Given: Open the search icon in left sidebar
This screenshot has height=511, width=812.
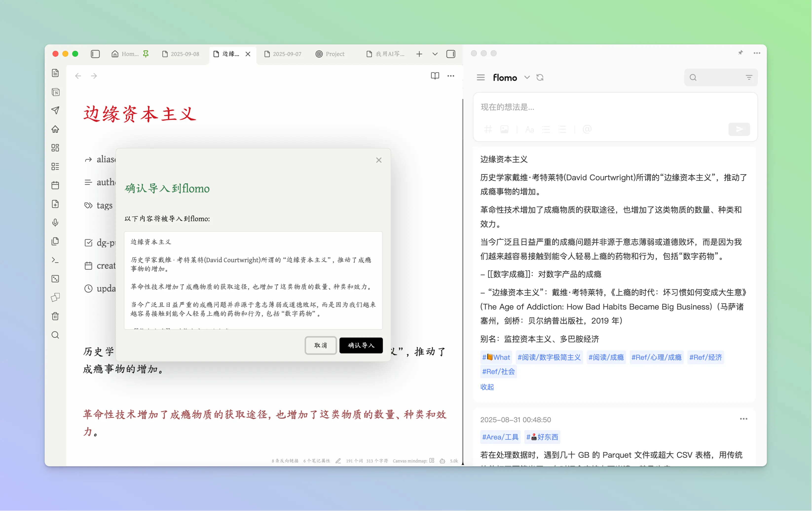Looking at the screenshot, I should pos(55,335).
